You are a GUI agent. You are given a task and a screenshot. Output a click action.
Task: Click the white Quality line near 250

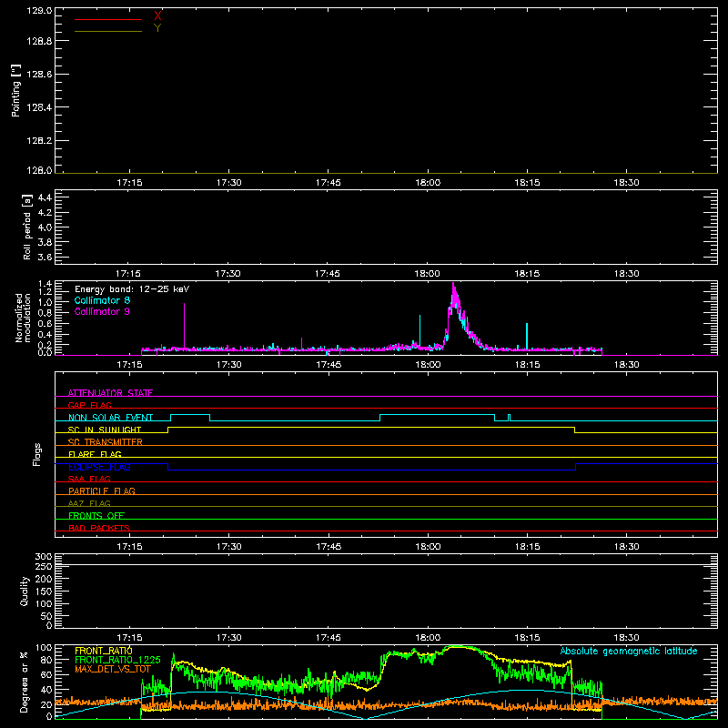tap(386, 564)
